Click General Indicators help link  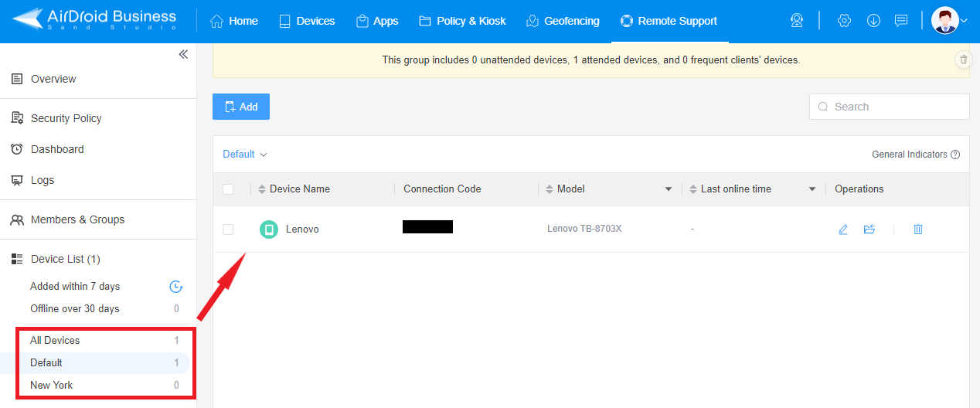(916, 155)
